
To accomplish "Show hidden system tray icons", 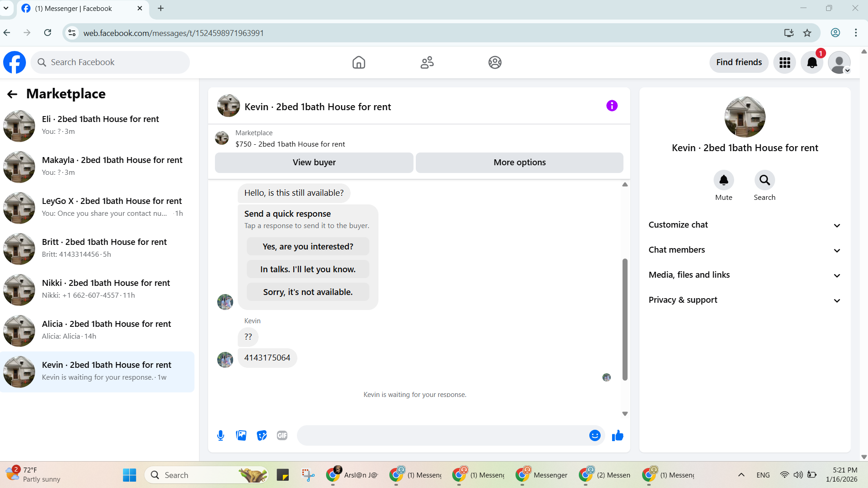I will [741, 475].
